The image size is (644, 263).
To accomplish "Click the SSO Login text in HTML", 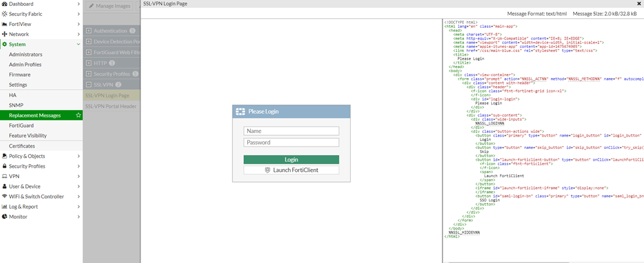I will (x=489, y=200).
